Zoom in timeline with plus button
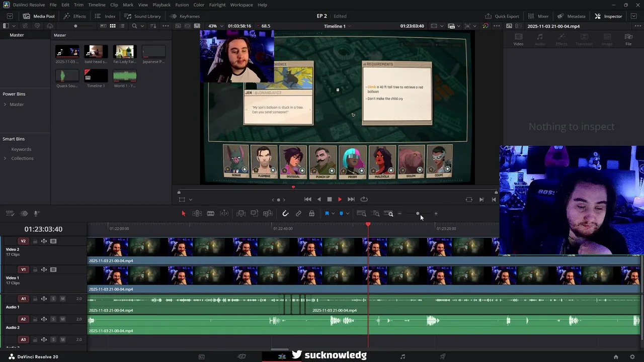644x362 pixels. point(436,214)
